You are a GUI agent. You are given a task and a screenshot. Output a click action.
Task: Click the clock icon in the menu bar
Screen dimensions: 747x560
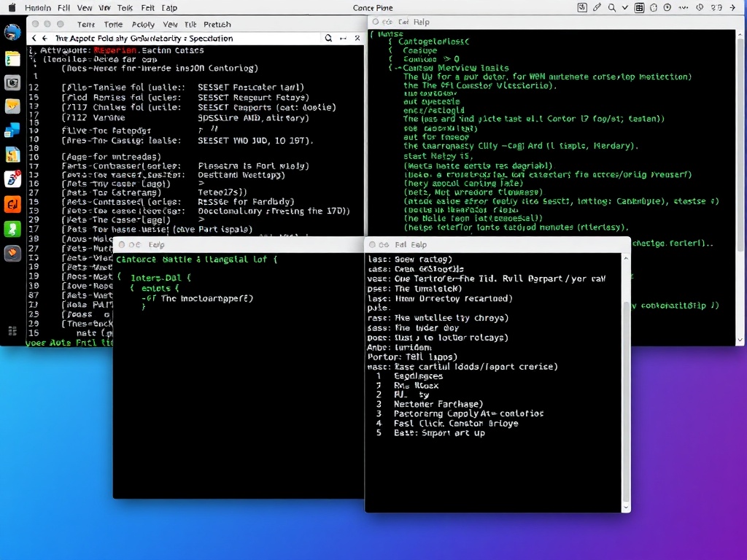[x=667, y=7]
